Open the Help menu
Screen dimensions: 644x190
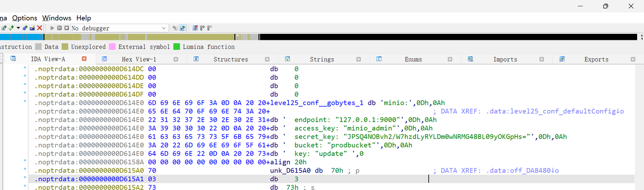point(84,18)
